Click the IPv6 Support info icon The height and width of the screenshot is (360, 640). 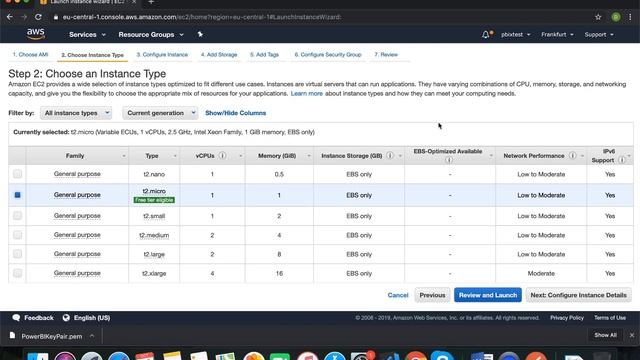coord(622,160)
